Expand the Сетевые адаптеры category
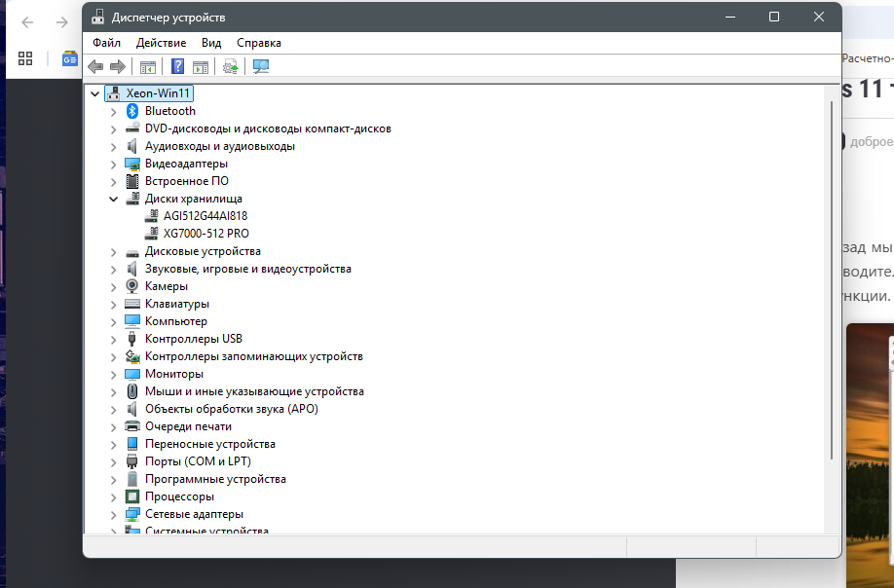 pos(114,515)
